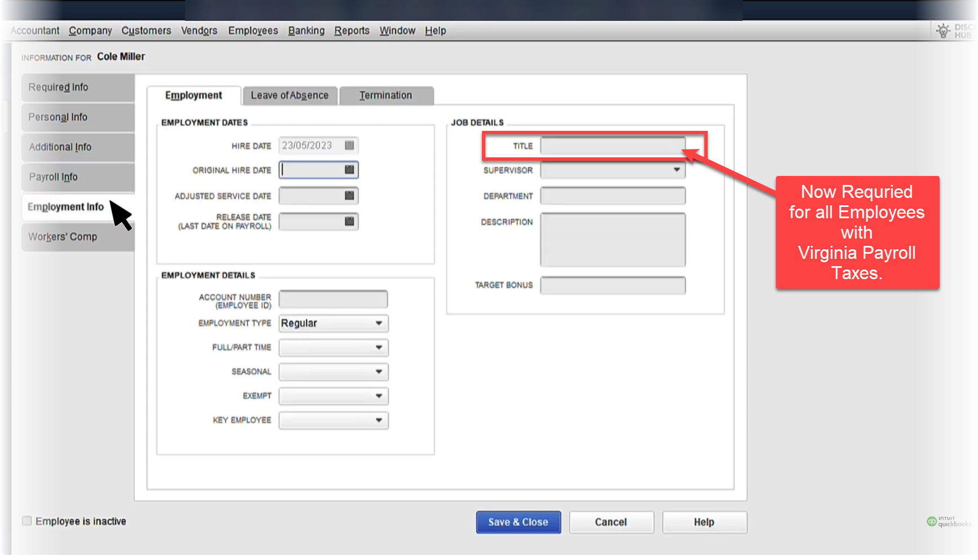
Task: Tick the Employee is inactive checkbox
Action: tap(27, 521)
